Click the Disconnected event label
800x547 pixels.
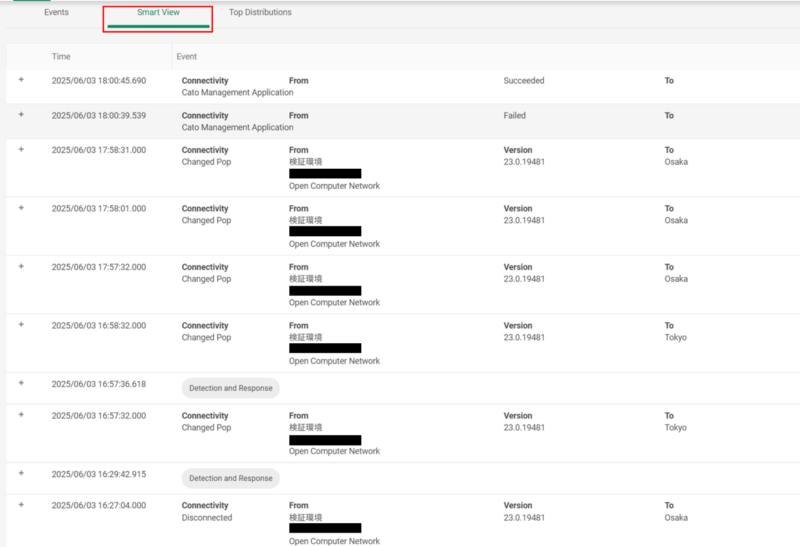tap(206, 518)
